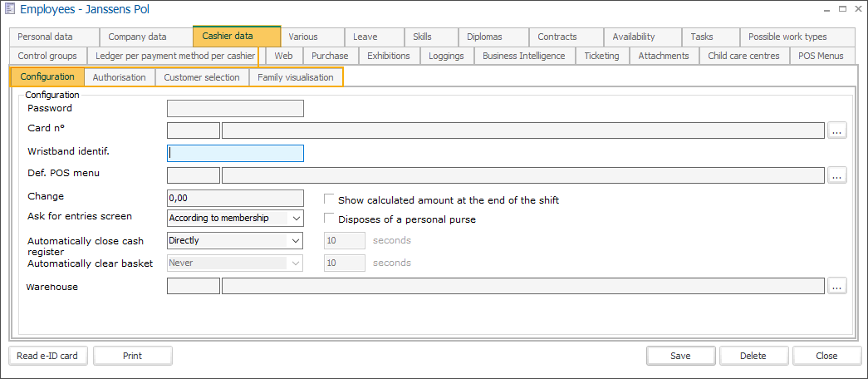Viewport: 868px width, 379px height.
Task: Switch to the Business Intelligence tab
Action: pos(525,56)
